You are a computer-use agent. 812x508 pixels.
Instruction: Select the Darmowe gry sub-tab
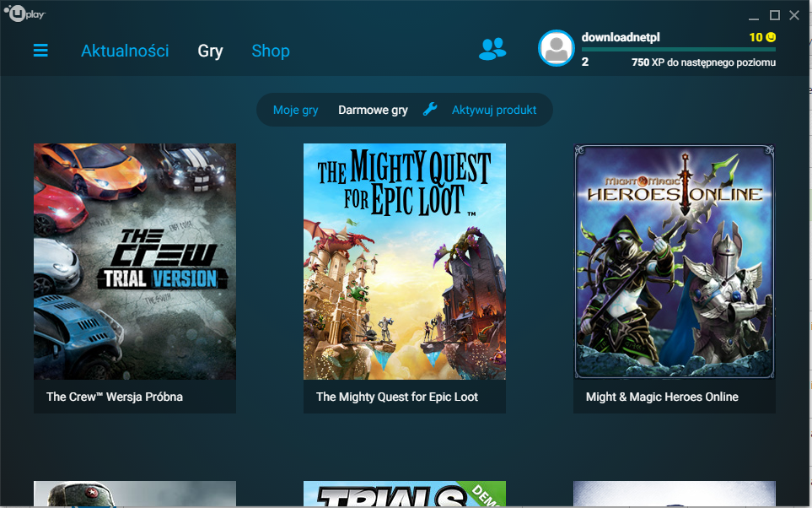coord(373,110)
